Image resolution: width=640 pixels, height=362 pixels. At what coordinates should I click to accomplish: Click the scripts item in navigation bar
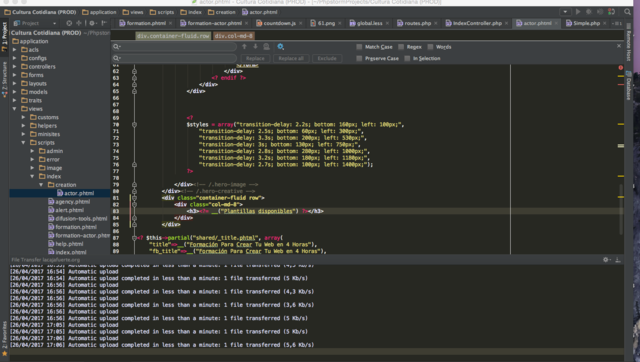(x=162, y=12)
